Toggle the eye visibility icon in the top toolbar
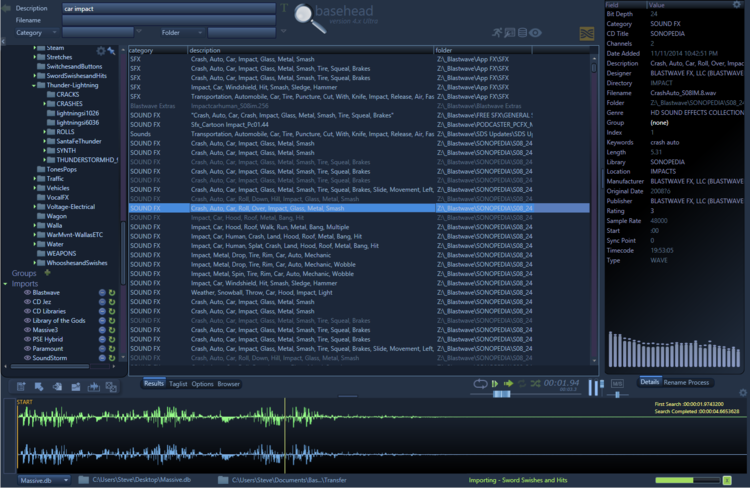Viewport: 750px width, 488px height. [x=537, y=33]
